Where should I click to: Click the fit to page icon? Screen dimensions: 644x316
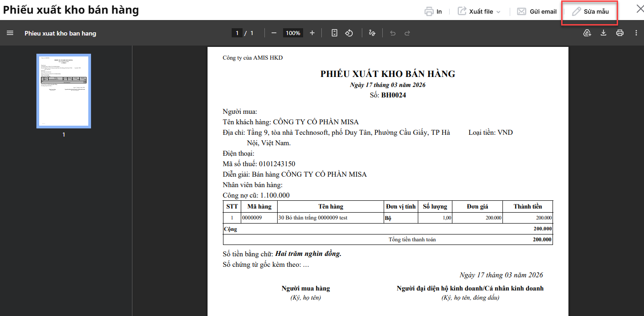(335, 33)
